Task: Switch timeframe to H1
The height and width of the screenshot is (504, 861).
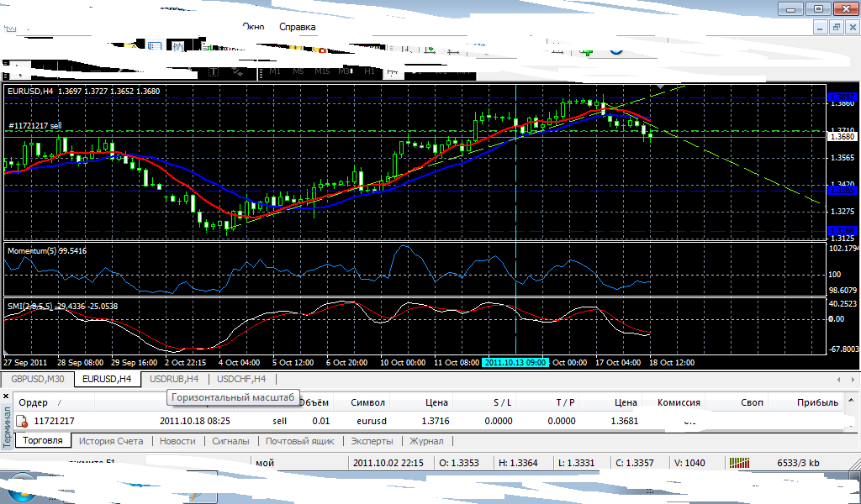Action: pos(370,71)
